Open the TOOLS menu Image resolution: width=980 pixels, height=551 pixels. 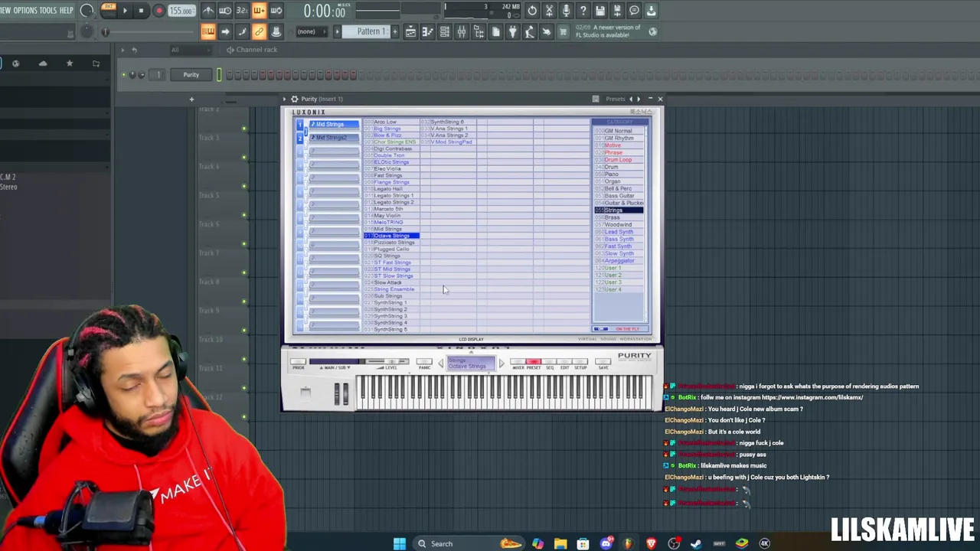tap(48, 10)
